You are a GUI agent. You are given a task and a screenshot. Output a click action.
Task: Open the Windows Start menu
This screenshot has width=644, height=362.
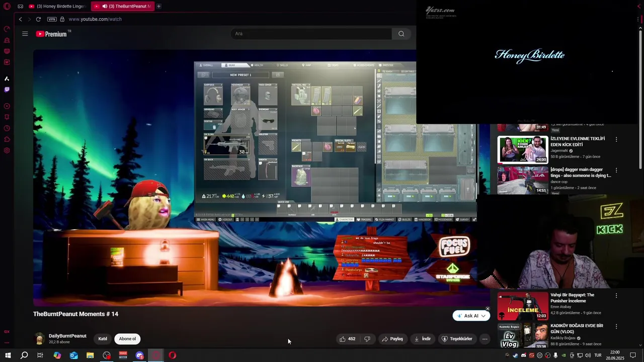(x=8, y=355)
